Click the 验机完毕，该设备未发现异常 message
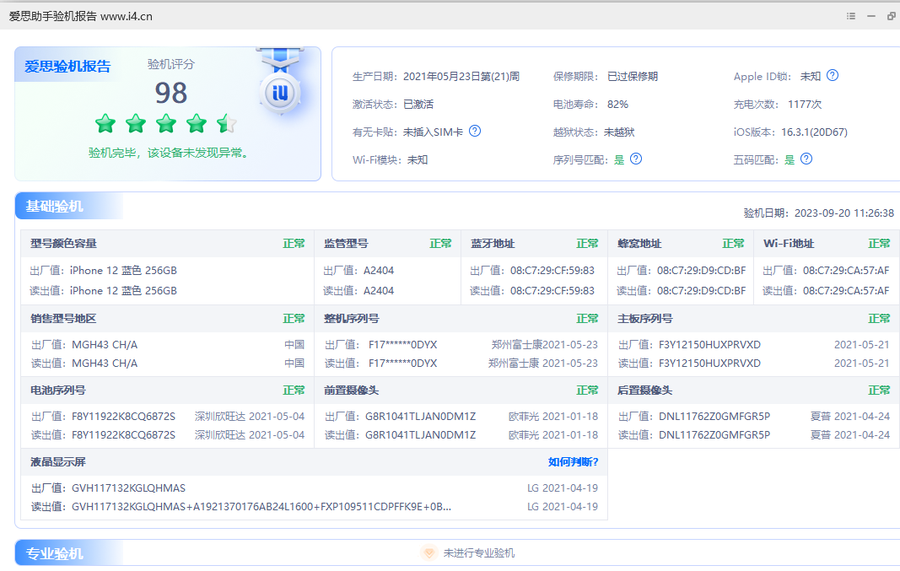The height and width of the screenshot is (571, 900). [168, 153]
